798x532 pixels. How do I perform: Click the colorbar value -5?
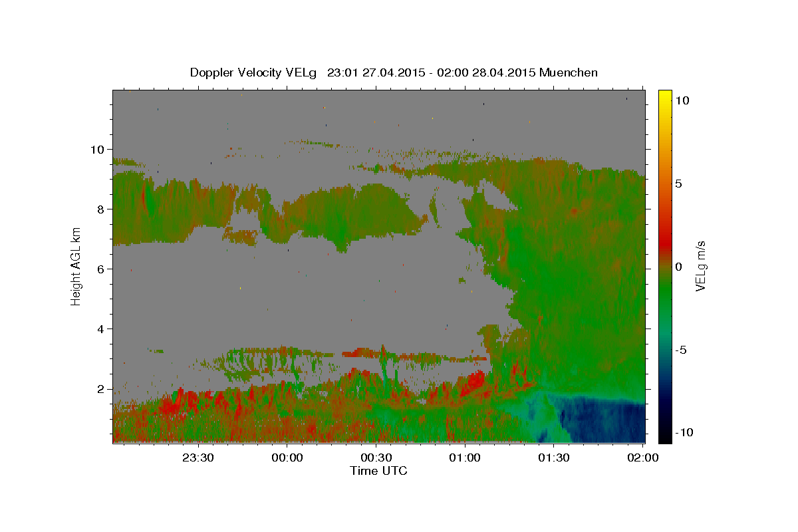click(681, 350)
